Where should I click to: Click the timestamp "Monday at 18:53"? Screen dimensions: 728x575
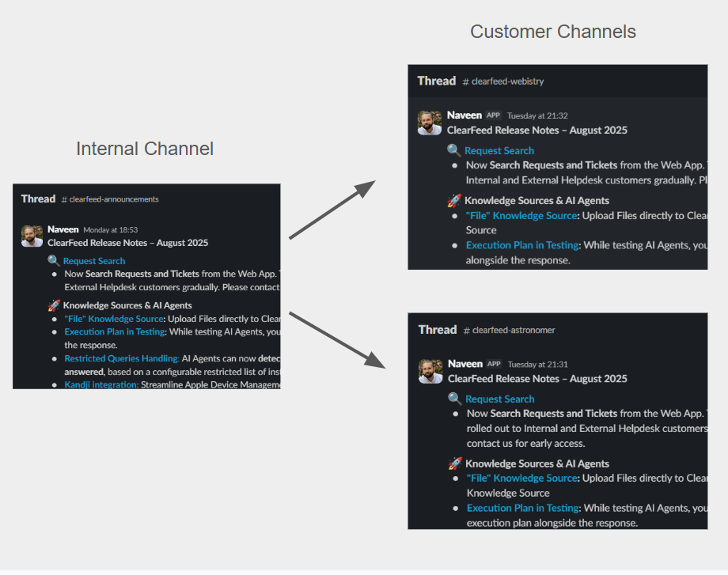[111, 230]
